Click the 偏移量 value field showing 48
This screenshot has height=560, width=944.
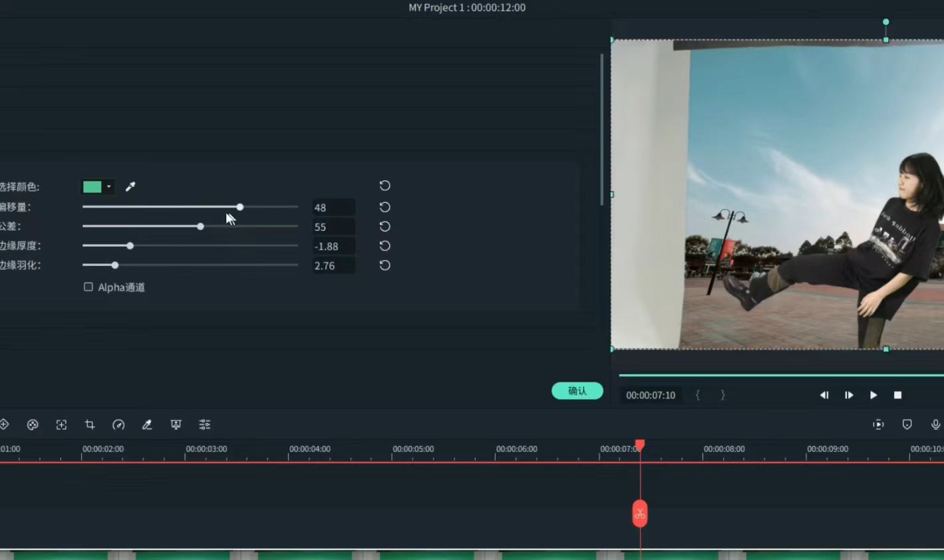tap(333, 208)
